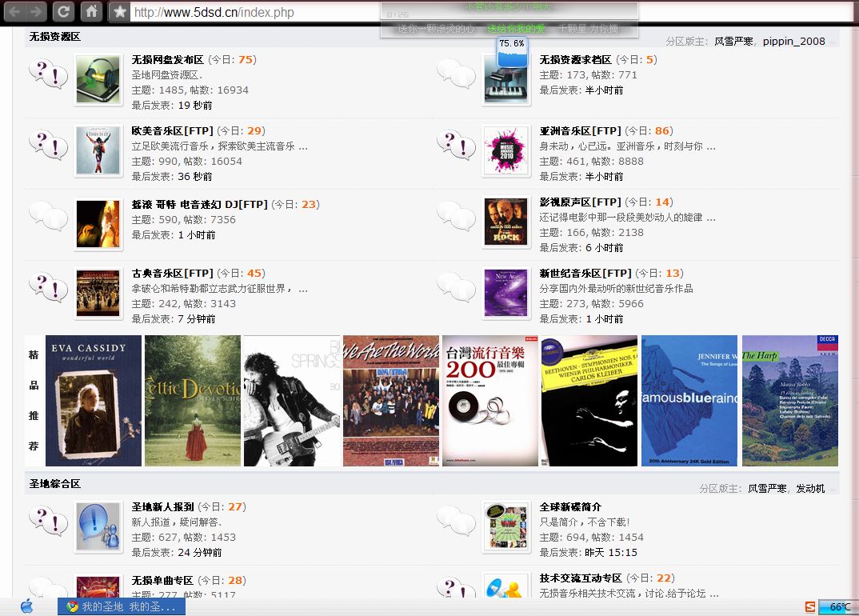Click empty bubble beside 全球新碟简介
The image size is (859, 616).
tap(457, 521)
